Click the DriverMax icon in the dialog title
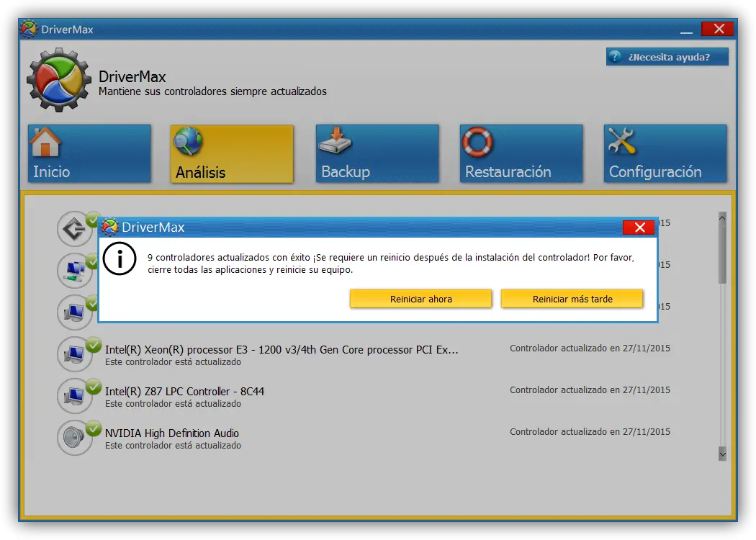 [110, 227]
